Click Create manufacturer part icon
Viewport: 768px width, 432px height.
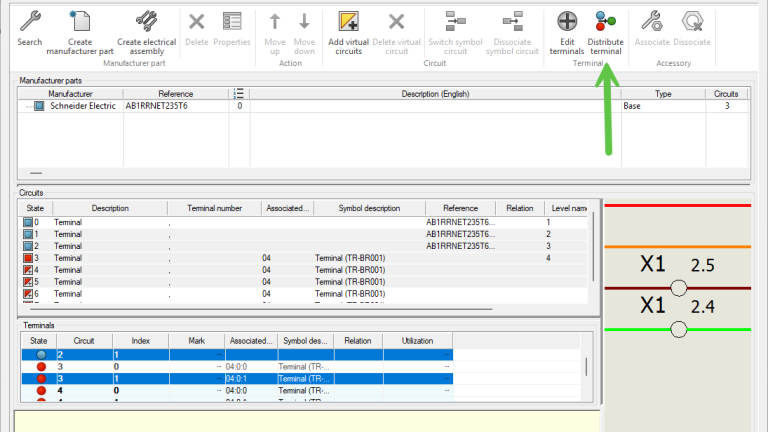click(x=80, y=22)
